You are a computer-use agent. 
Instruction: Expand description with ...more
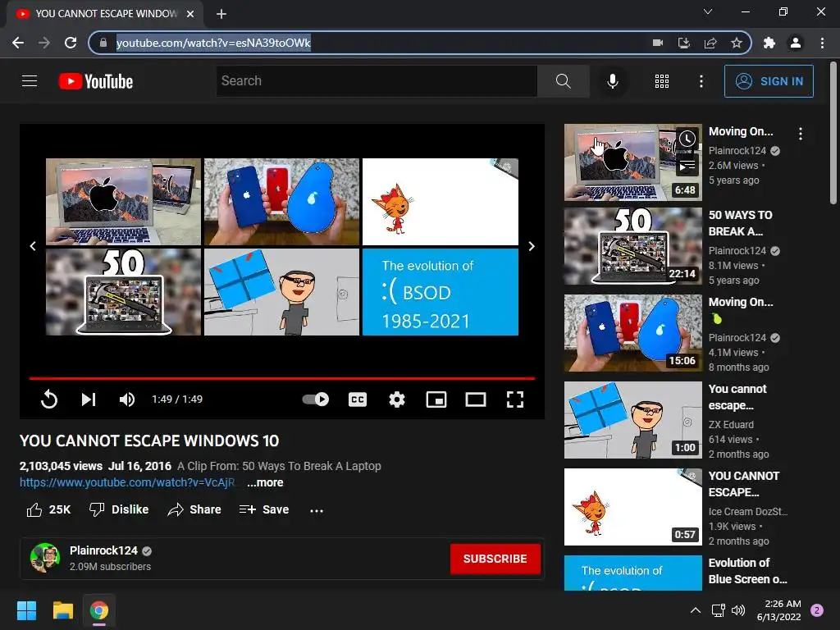point(265,482)
